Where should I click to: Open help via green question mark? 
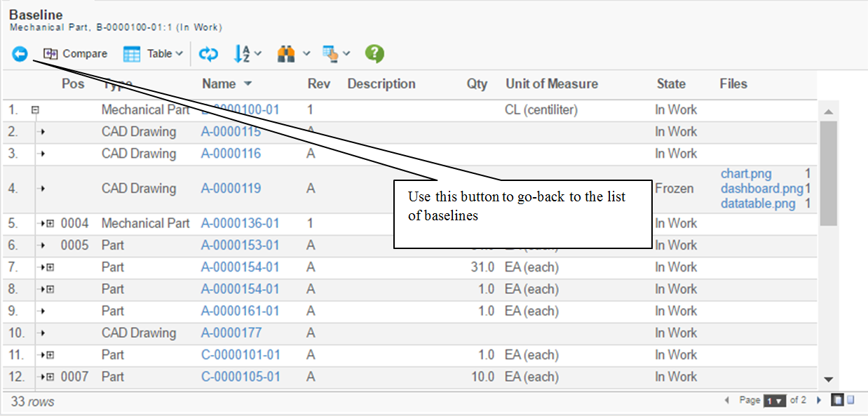click(x=374, y=54)
